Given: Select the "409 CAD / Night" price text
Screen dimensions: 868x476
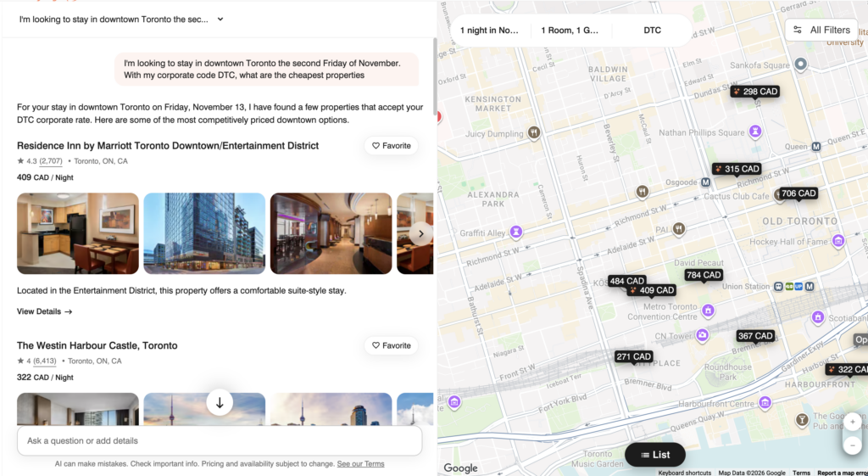Looking at the screenshot, I should pyautogui.click(x=45, y=178).
